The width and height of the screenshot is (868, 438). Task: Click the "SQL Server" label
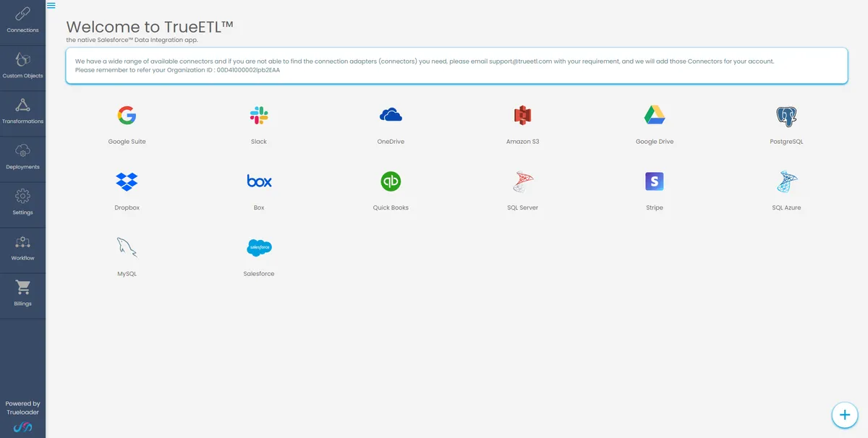click(523, 207)
